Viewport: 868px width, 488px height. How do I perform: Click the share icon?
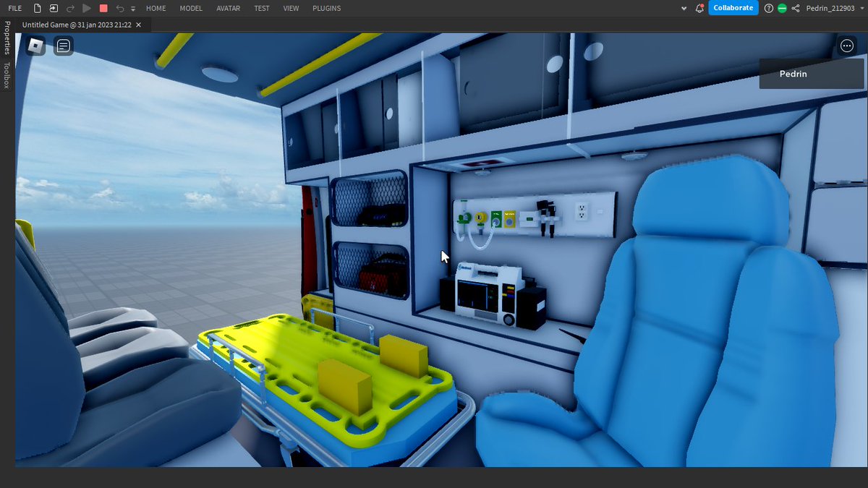[796, 8]
